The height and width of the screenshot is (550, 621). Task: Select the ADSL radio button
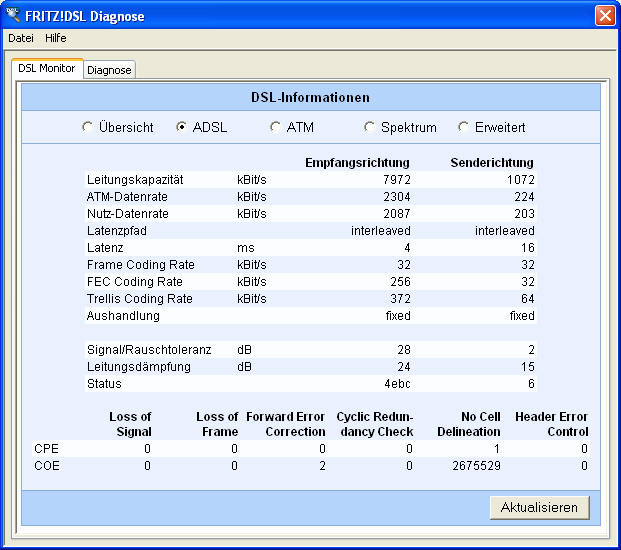coord(181,127)
